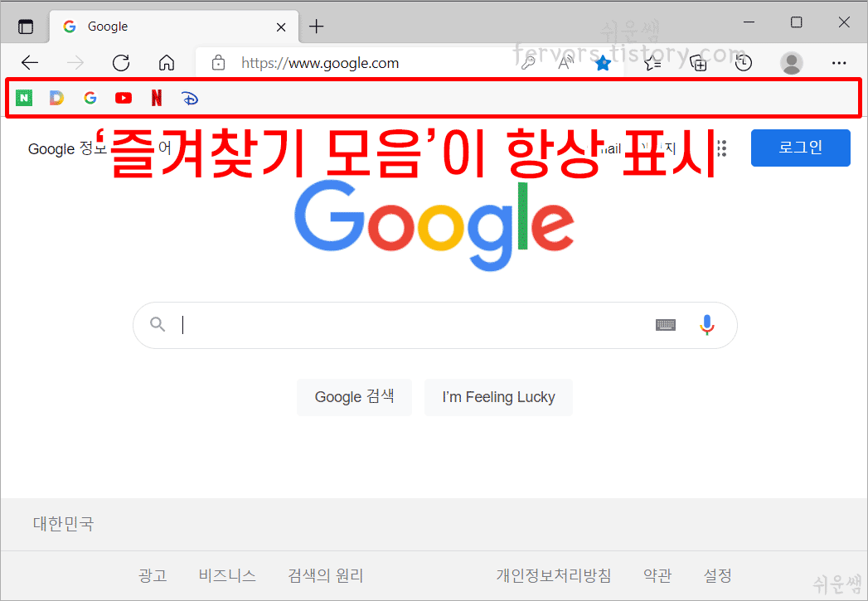Open Google bookmark in favorites bar
This screenshot has width=868, height=601.
point(90,98)
